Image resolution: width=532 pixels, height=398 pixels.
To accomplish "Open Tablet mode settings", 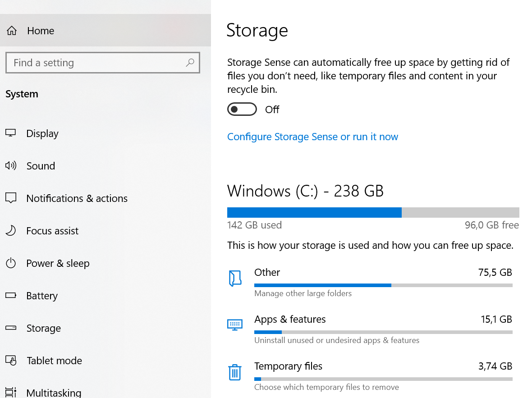I will pyautogui.click(x=105, y=360).
